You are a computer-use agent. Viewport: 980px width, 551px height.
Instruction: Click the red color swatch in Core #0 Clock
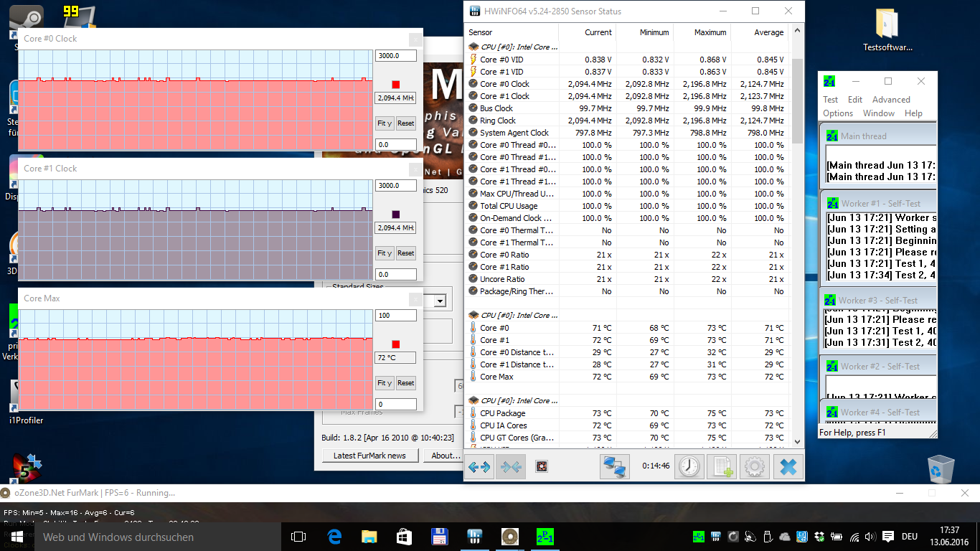[x=395, y=84]
